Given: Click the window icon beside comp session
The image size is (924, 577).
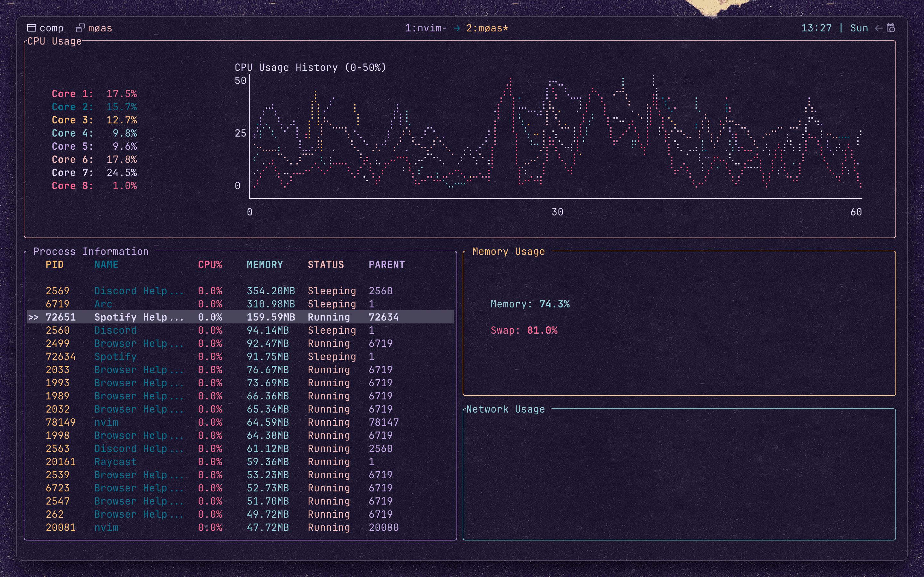Looking at the screenshot, I should point(31,28).
